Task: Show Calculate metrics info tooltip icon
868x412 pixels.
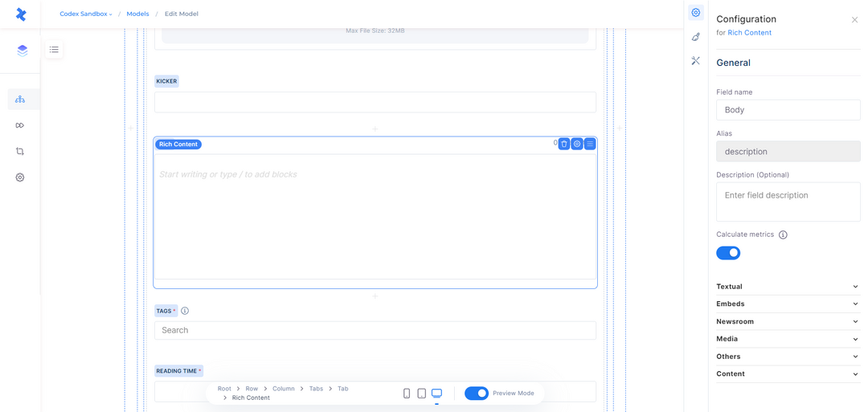Action: [783, 235]
